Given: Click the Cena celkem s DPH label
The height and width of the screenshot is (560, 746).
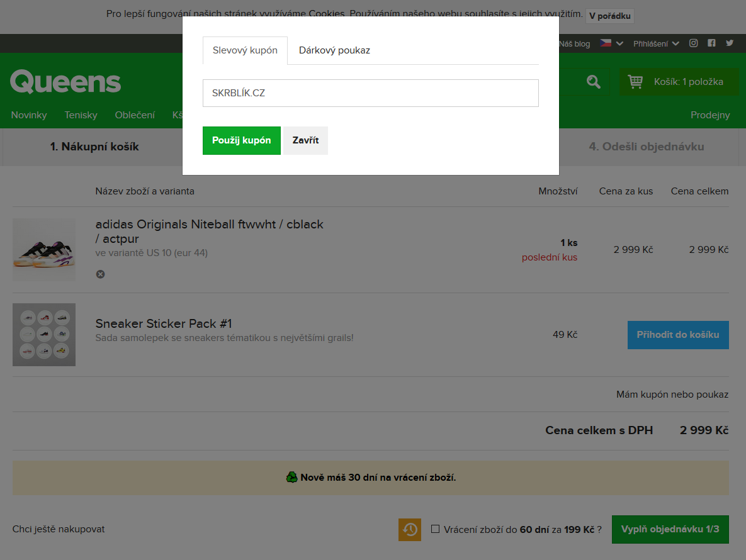Looking at the screenshot, I should click(x=599, y=430).
